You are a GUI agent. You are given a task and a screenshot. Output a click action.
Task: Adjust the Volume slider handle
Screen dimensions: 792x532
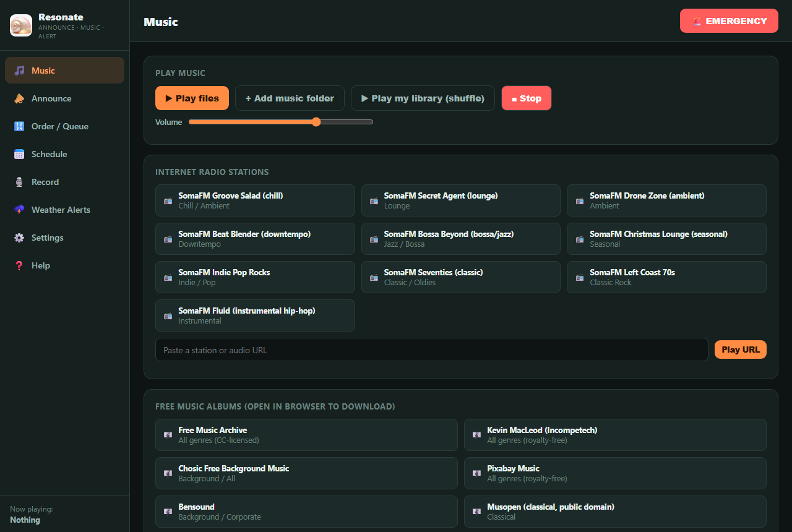(x=316, y=122)
